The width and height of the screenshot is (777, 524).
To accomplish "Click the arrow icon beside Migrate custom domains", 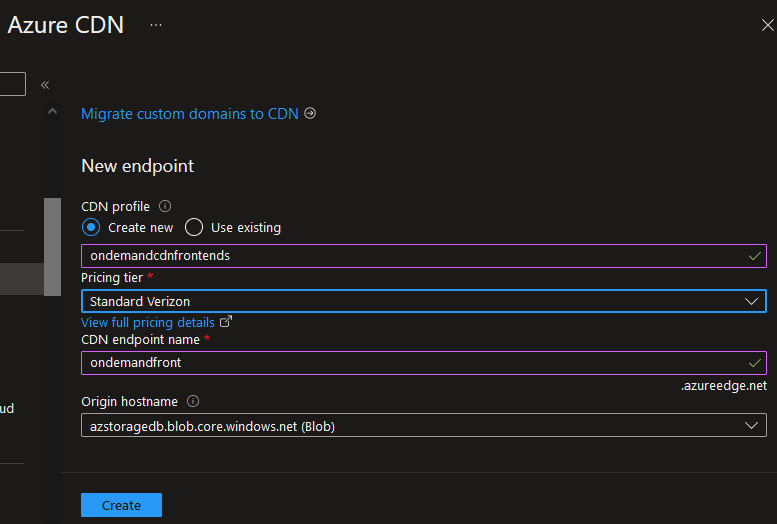I will click(310, 114).
